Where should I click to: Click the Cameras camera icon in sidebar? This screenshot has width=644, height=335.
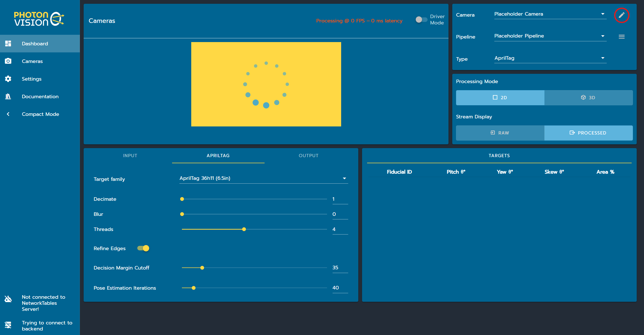point(8,61)
